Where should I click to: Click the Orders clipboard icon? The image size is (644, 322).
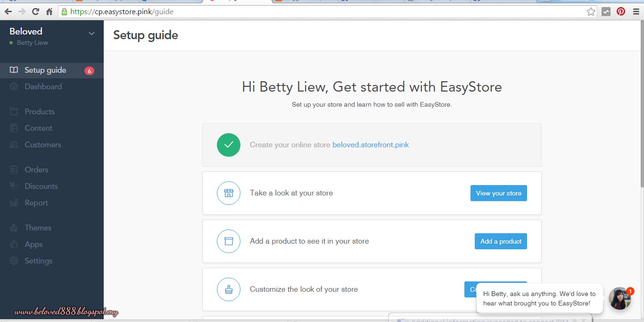point(14,169)
